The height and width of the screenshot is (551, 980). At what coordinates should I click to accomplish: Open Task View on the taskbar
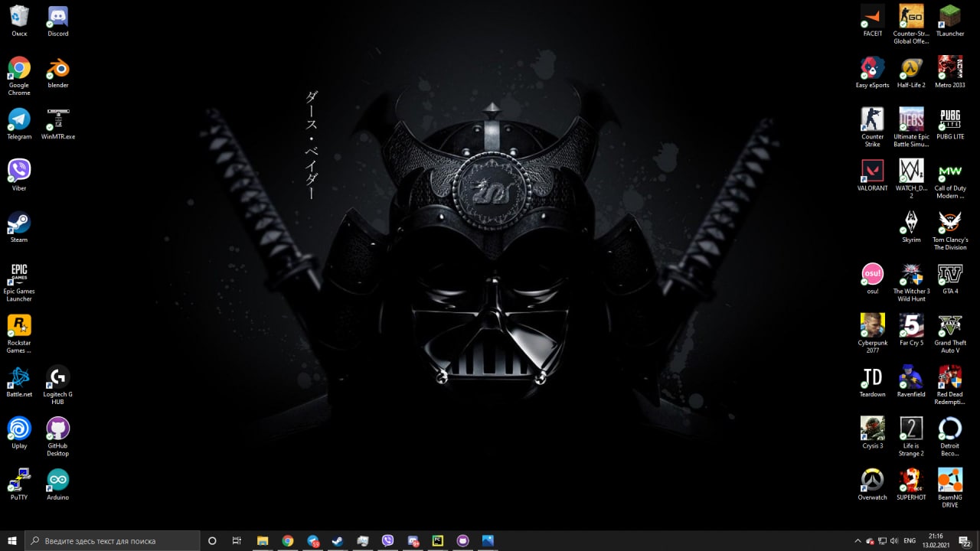point(237,540)
